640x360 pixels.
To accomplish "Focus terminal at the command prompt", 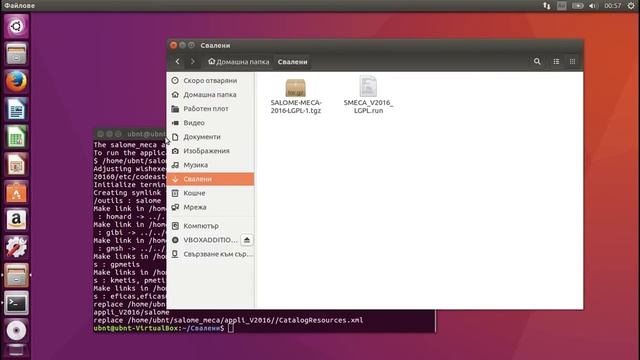I will (x=231, y=328).
